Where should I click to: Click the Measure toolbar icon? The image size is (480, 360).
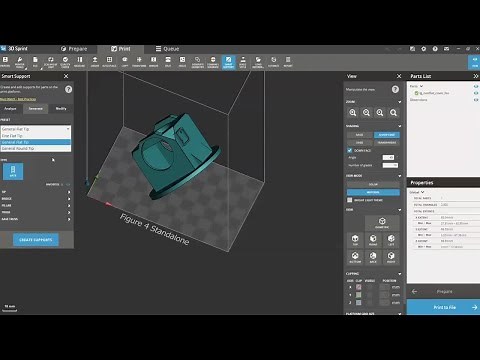[x=80, y=62]
